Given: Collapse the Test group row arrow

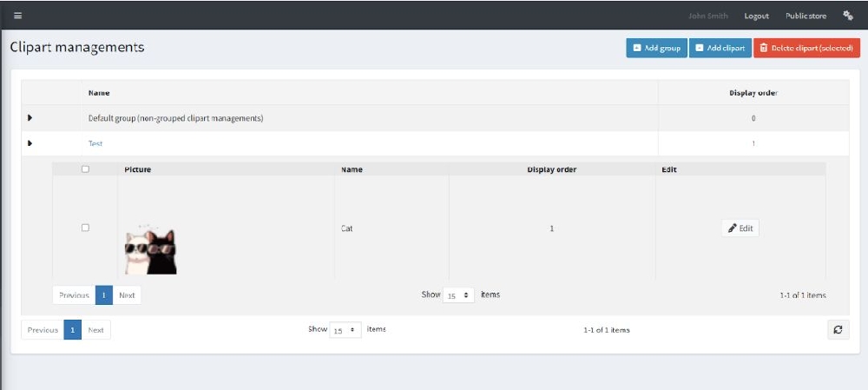Looking at the screenshot, I should pyautogui.click(x=30, y=143).
